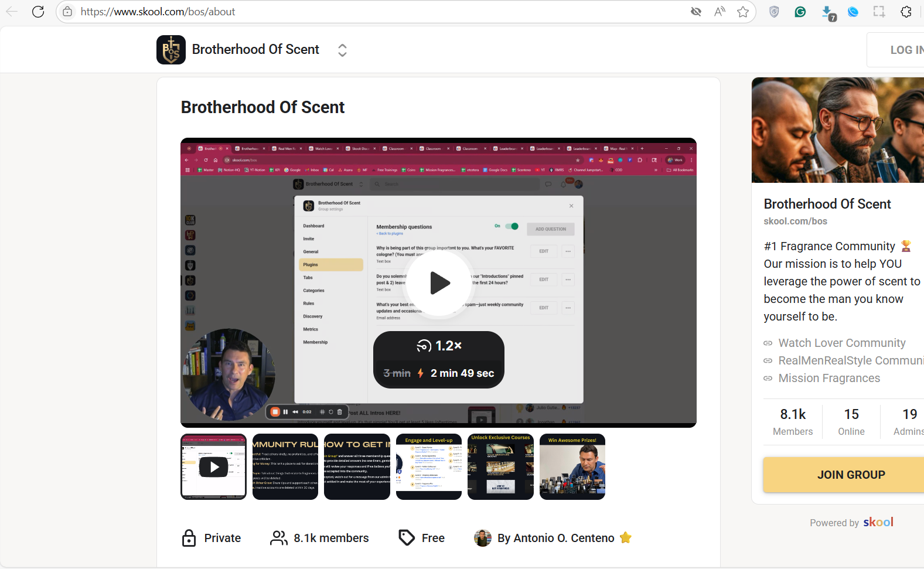Click the Free label text
Viewport: 924px width, 569px height.
tap(433, 538)
